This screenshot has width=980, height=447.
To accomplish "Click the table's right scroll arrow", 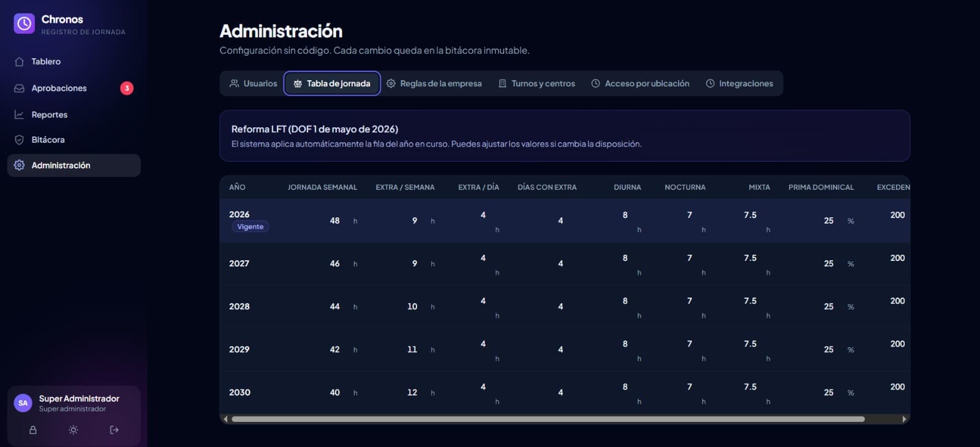I will click(904, 419).
